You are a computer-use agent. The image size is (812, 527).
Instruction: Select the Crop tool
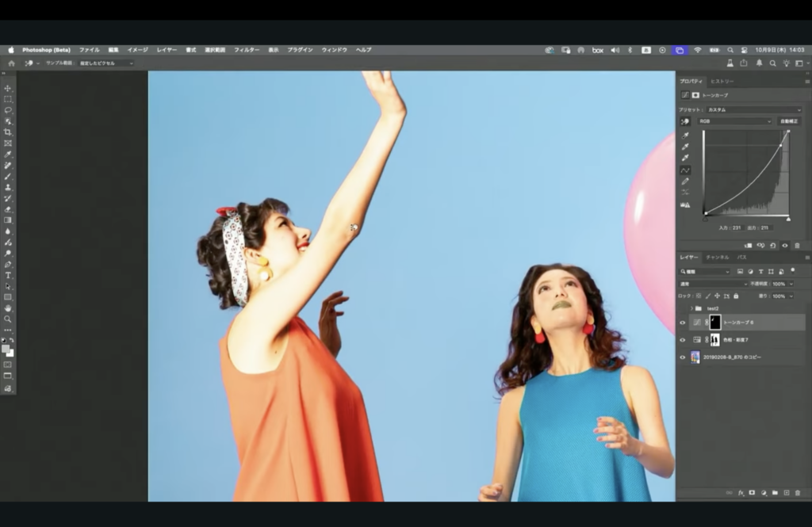tap(8, 132)
